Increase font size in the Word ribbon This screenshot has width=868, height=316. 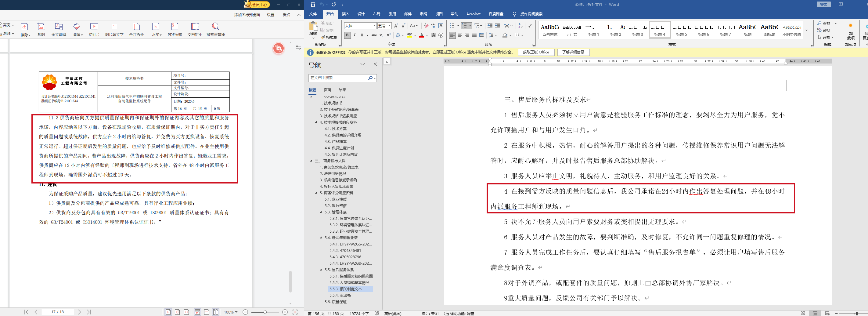[396, 26]
